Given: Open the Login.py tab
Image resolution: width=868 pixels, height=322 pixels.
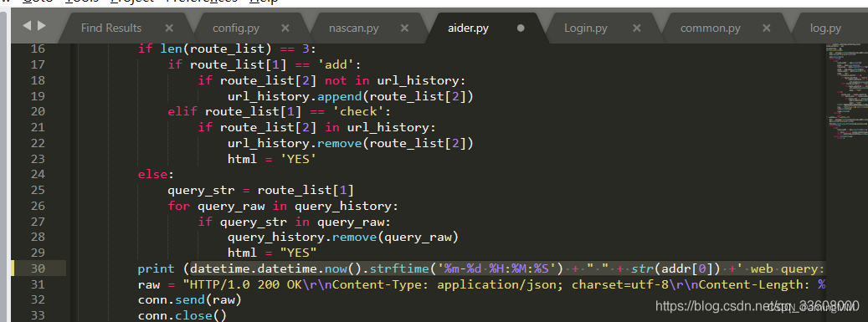Looking at the screenshot, I should click(x=586, y=28).
